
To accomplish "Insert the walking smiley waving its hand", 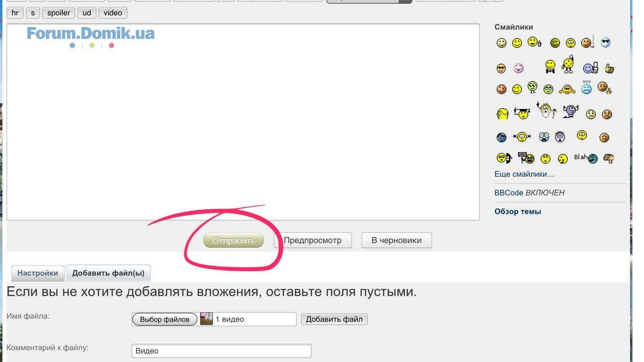I will coord(568,65).
